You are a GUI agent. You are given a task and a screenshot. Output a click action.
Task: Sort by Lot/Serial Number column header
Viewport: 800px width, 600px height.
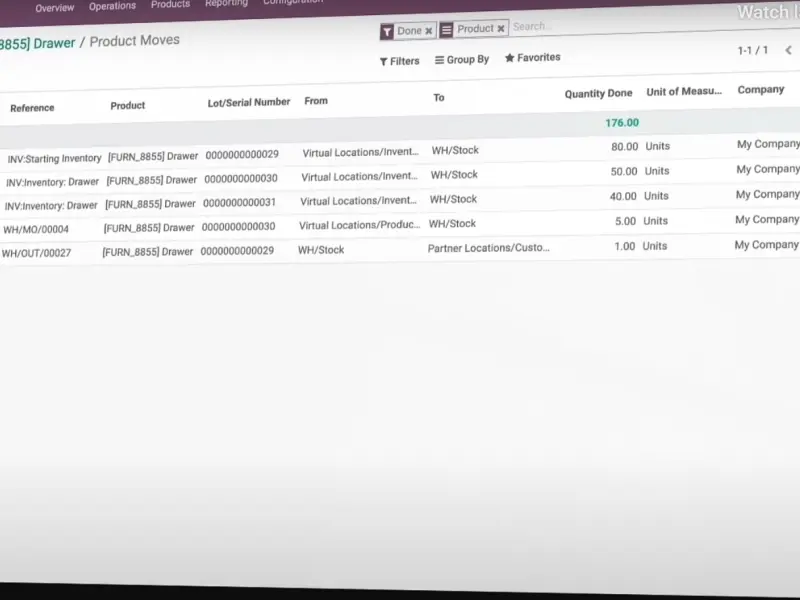(x=249, y=102)
